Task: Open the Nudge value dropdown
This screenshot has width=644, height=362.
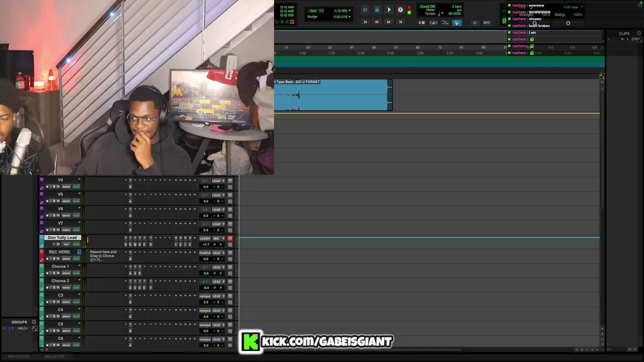Action: [350, 17]
